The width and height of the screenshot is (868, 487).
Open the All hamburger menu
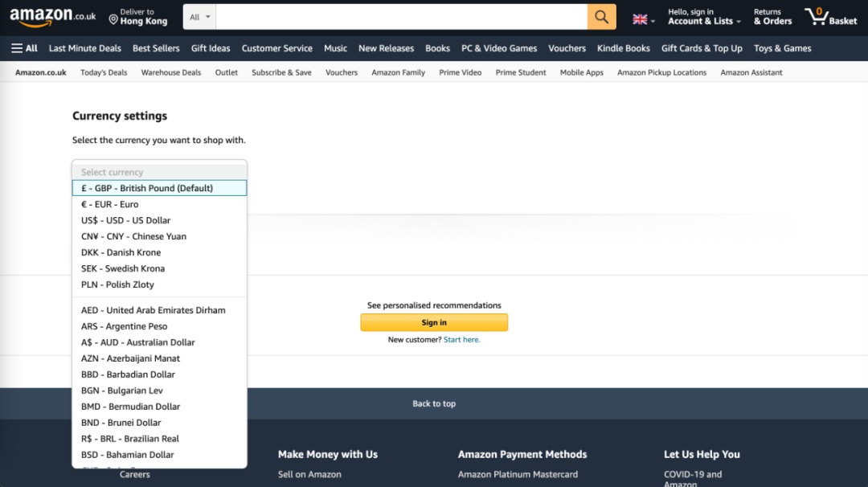tap(24, 48)
